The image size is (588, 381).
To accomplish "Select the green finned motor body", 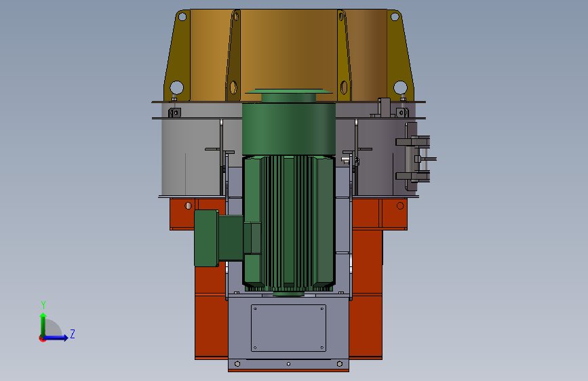I will [x=289, y=223].
